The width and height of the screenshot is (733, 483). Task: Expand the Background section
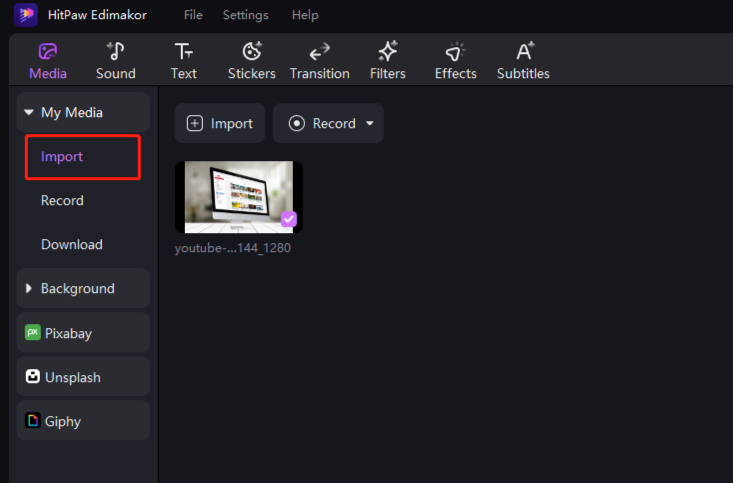click(29, 289)
